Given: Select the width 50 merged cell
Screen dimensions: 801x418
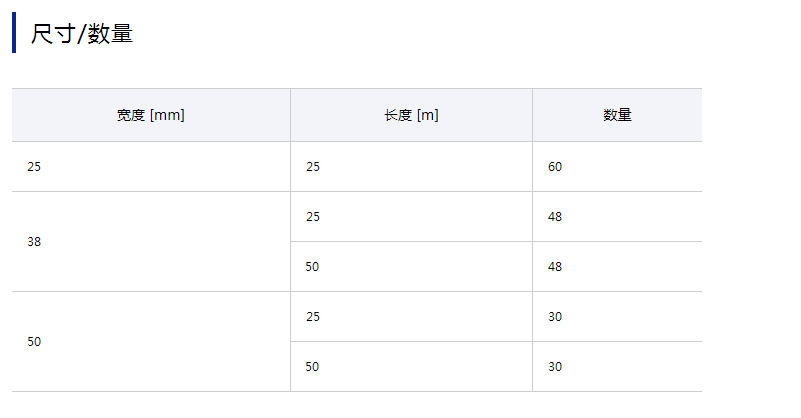Looking at the screenshot, I should [35, 342].
